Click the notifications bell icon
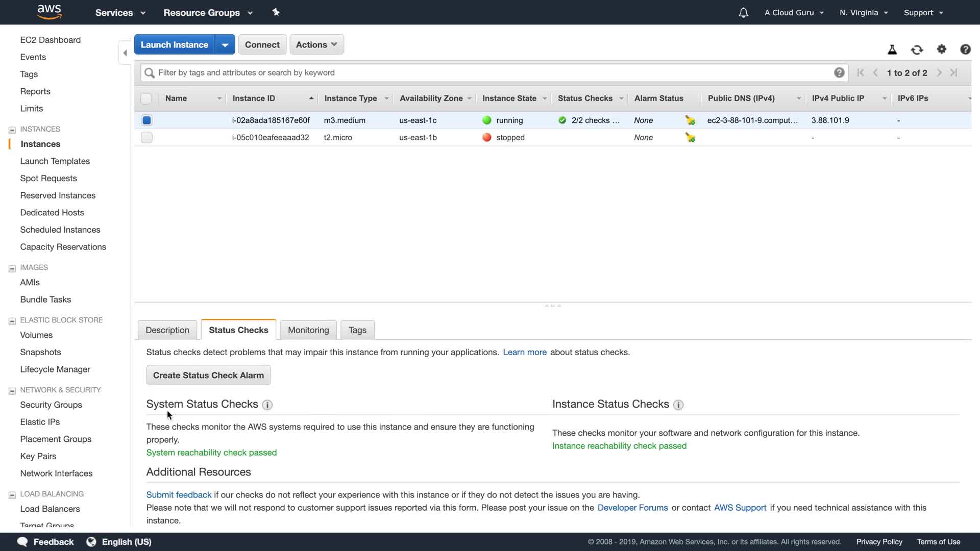This screenshot has width=980, height=551. click(743, 13)
